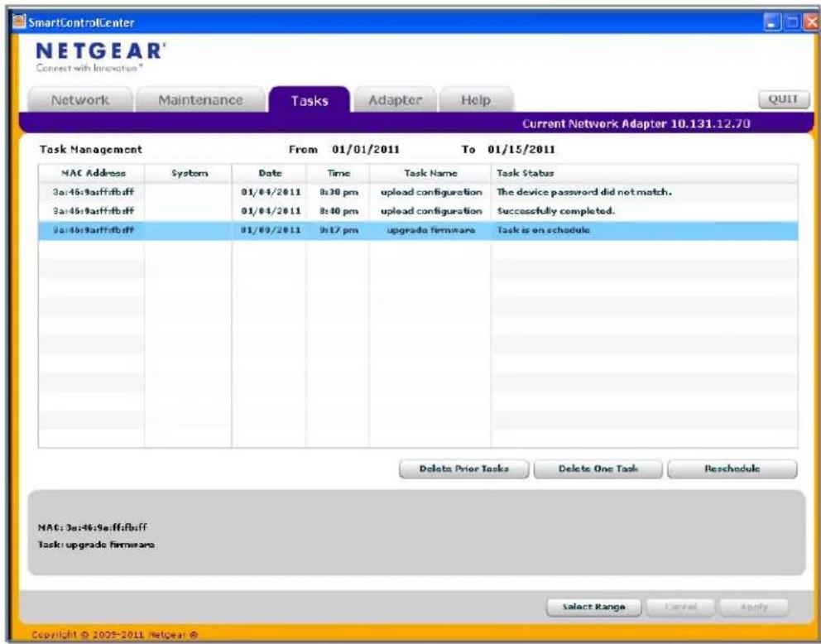Viewport: 821px width, 644px height.
Task: Click the greyed-out Apply button
Action: (754, 607)
